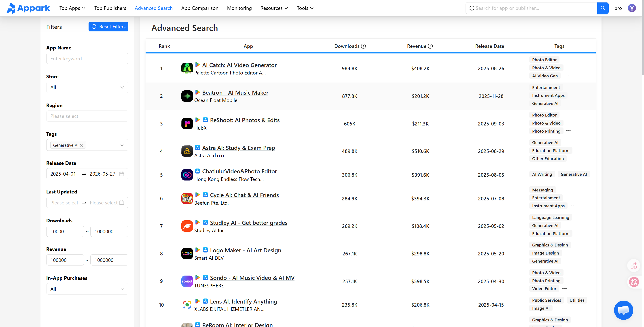Click the Logo Maker app icon

tap(187, 253)
